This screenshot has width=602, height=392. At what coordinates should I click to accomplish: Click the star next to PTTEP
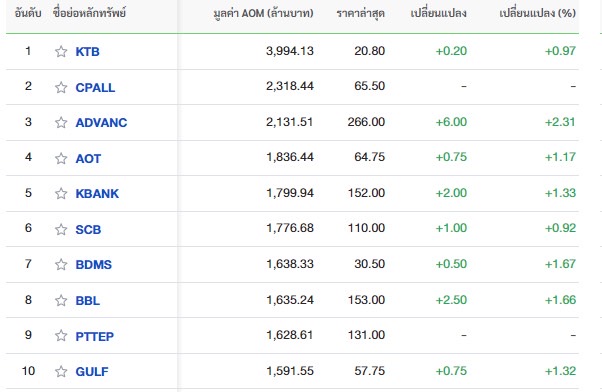coord(61,336)
